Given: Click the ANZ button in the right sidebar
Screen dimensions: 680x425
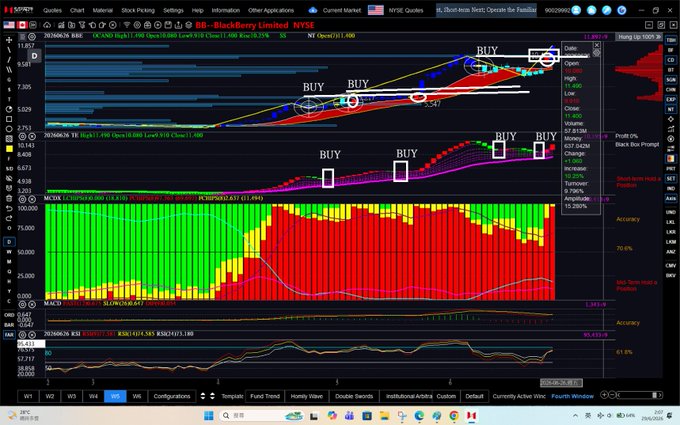Looking at the screenshot, I should tap(670, 252).
